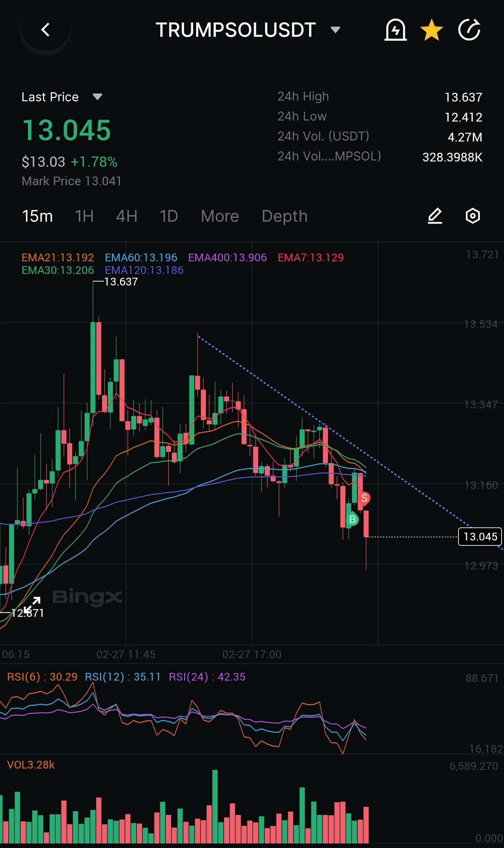Tap the 24h High value 13.637

click(x=463, y=97)
